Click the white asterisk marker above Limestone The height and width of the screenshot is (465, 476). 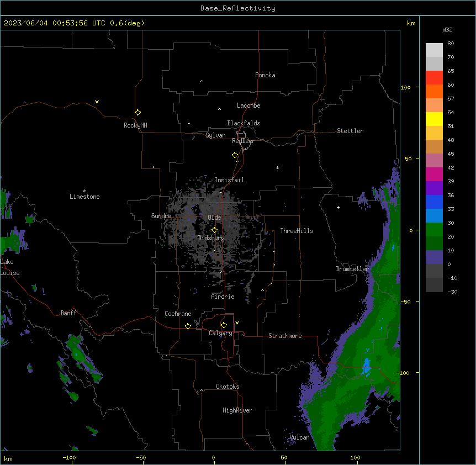(84, 191)
